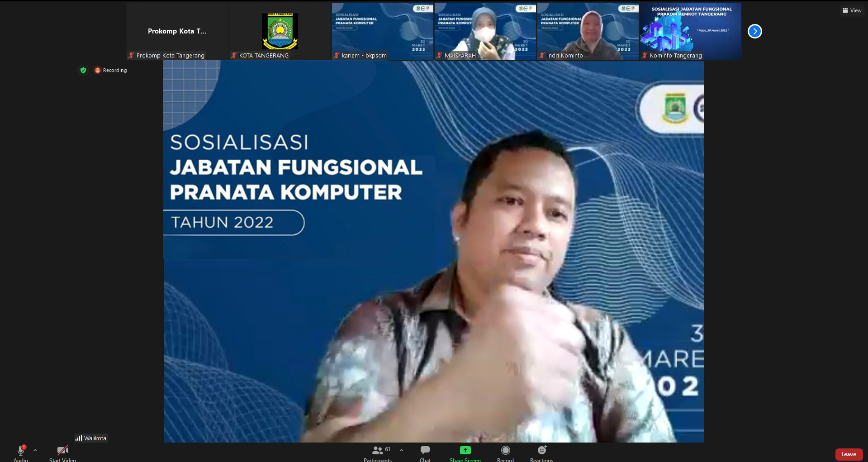Open audio options caret beside microphone
Viewport: 868px width, 462px height.
coord(35,451)
